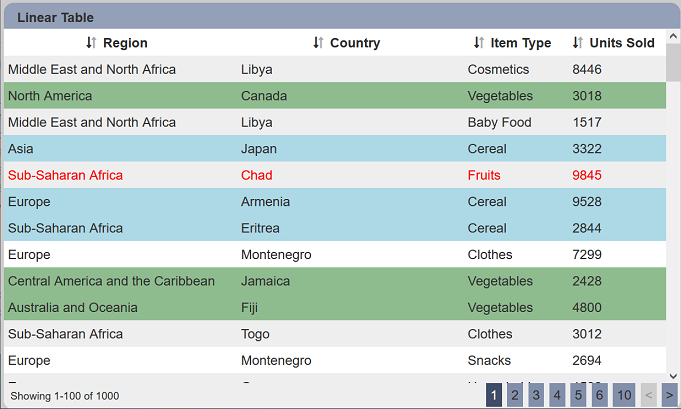Screen dimensions: 681x409
Task: Jump to last page 10
Action: [x=624, y=395]
